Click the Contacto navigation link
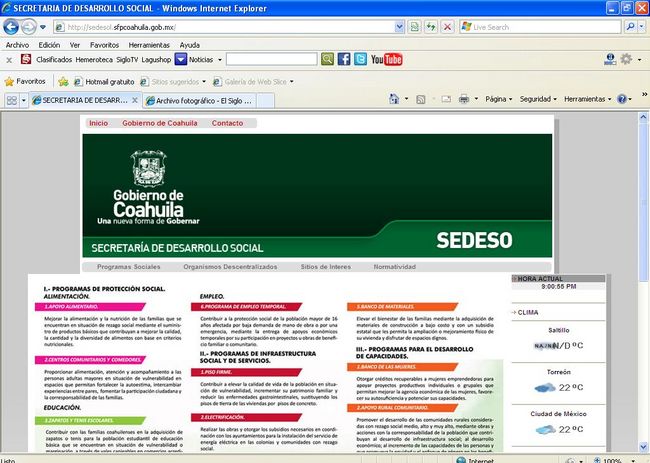 pyautogui.click(x=227, y=123)
